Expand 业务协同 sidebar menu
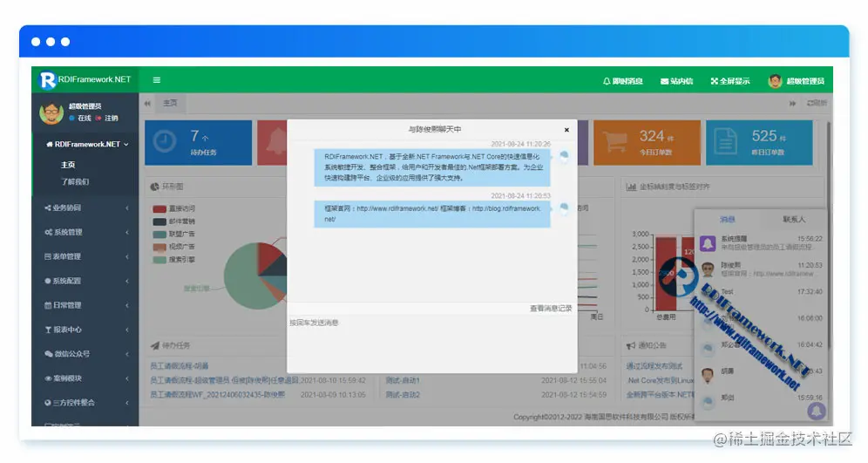This screenshot has height=463, width=868. click(x=85, y=208)
